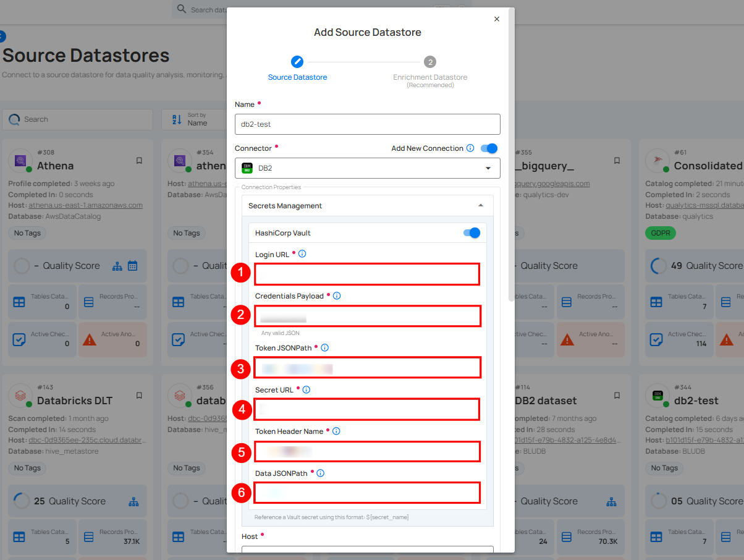Bookmark the Databricks DLT datastore
Viewport: 744px width, 560px height.
pyautogui.click(x=139, y=396)
